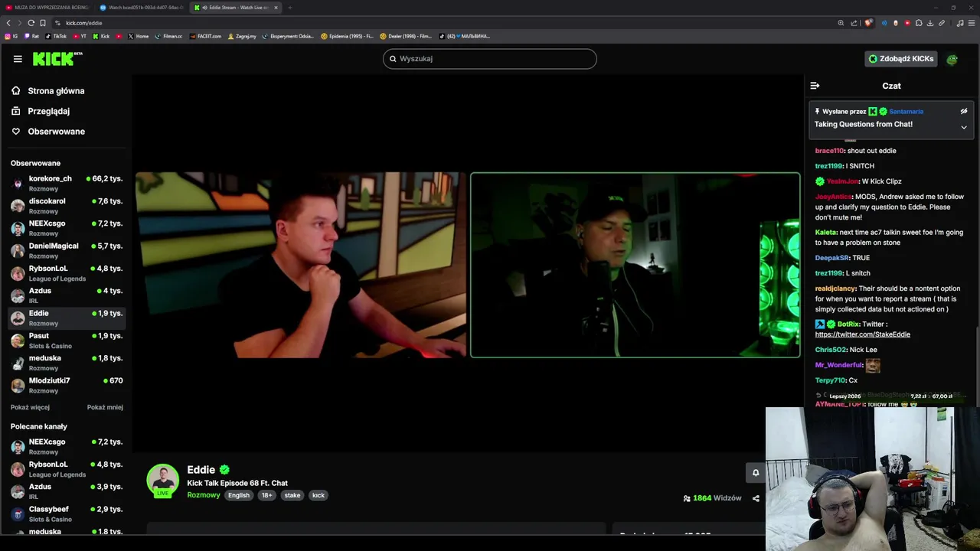
Task: Open the Kick hamburger sidebar menu
Action: click(18, 59)
